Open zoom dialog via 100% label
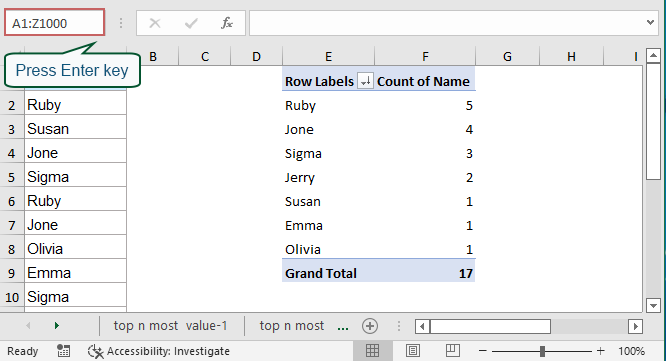 click(631, 351)
